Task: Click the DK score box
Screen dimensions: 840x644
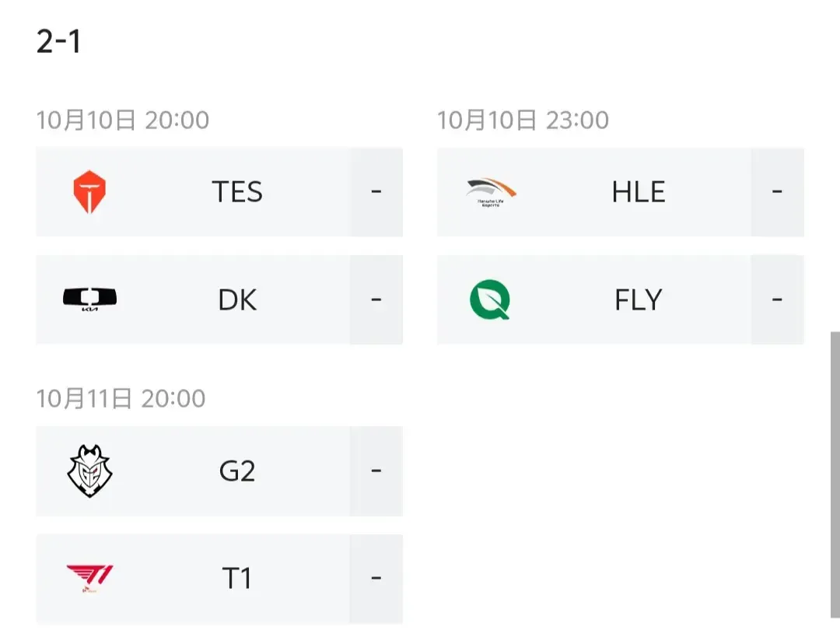Action: (376, 299)
